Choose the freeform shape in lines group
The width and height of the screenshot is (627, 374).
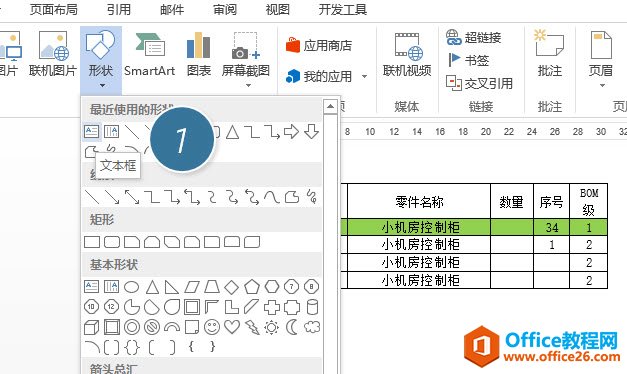coord(292,197)
